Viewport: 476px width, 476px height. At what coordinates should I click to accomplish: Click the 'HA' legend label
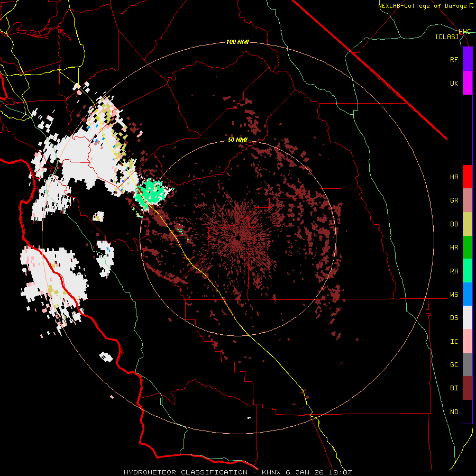click(454, 177)
